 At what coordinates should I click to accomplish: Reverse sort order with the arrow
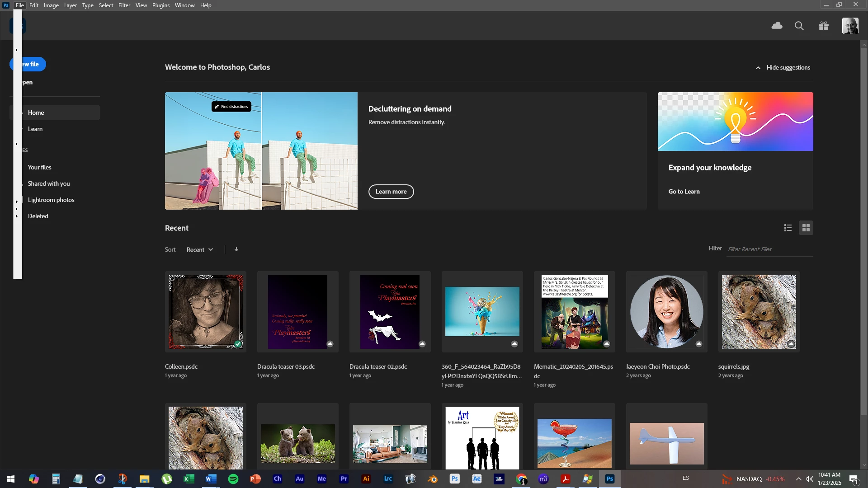point(236,249)
